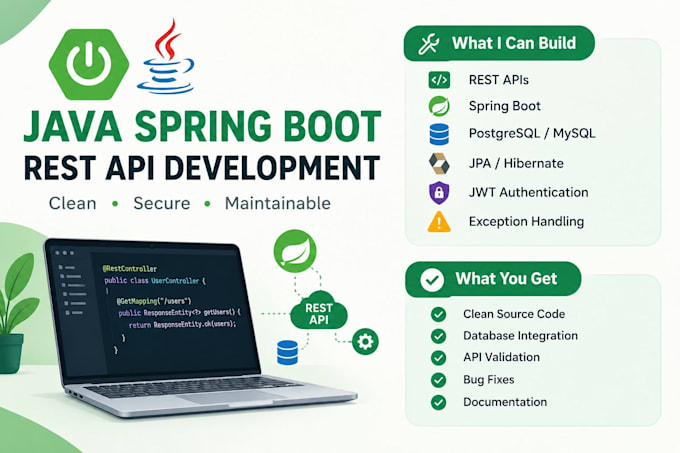This screenshot has width=680, height=453.
Task: Click the Documentation text
Action: 505,402
